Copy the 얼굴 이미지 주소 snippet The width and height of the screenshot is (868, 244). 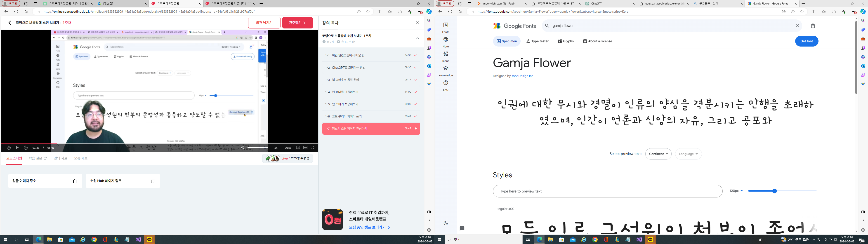tap(75, 181)
